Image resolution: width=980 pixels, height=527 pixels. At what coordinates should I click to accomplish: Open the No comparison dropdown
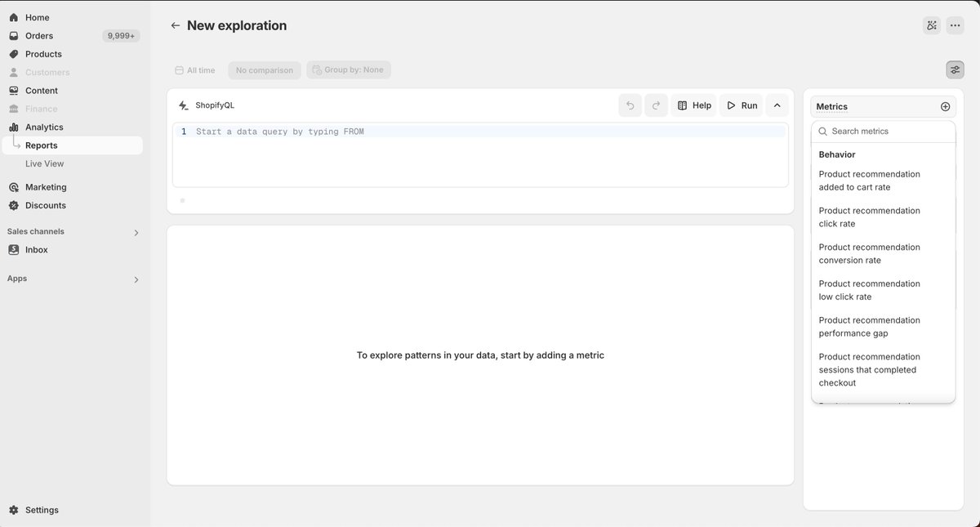[x=265, y=70]
